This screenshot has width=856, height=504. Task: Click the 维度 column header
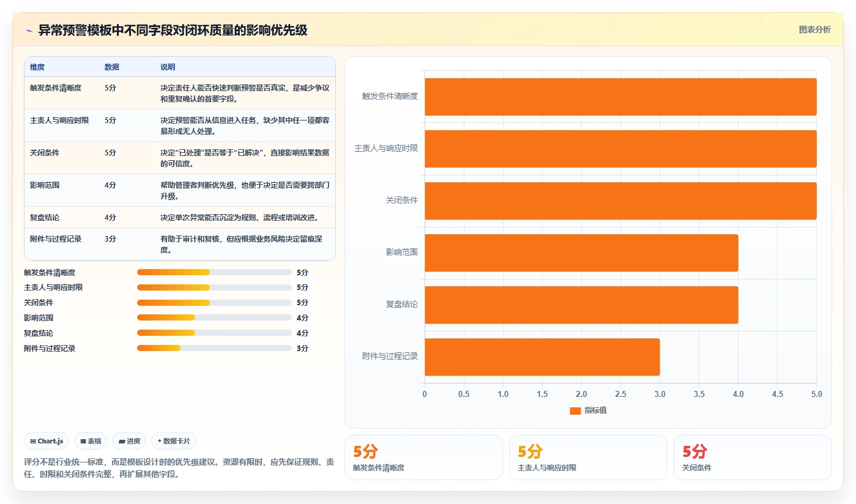tap(37, 67)
